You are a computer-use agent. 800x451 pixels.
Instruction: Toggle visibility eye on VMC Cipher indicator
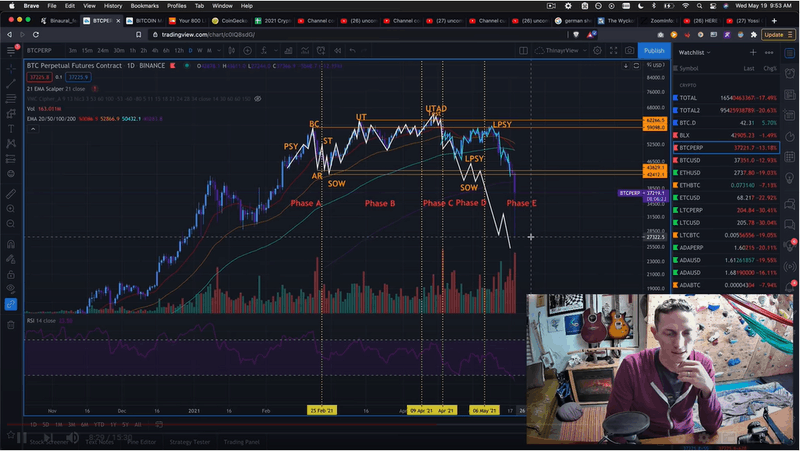(x=258, y=98)
